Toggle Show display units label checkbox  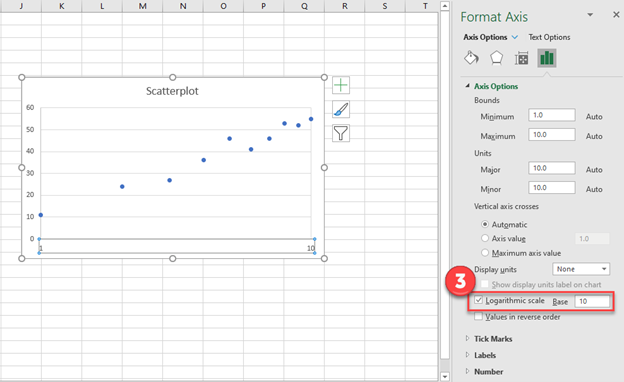(x=485, y=284)
